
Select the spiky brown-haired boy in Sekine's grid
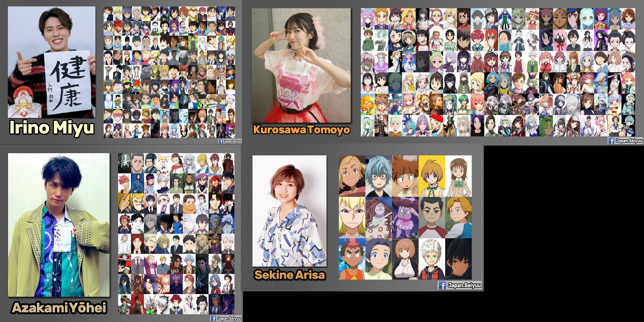405,176
